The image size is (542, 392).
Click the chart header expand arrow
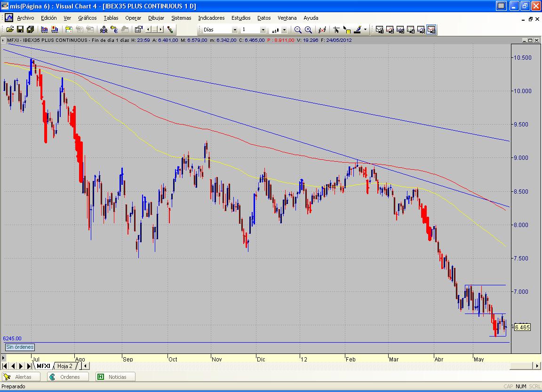3,40
